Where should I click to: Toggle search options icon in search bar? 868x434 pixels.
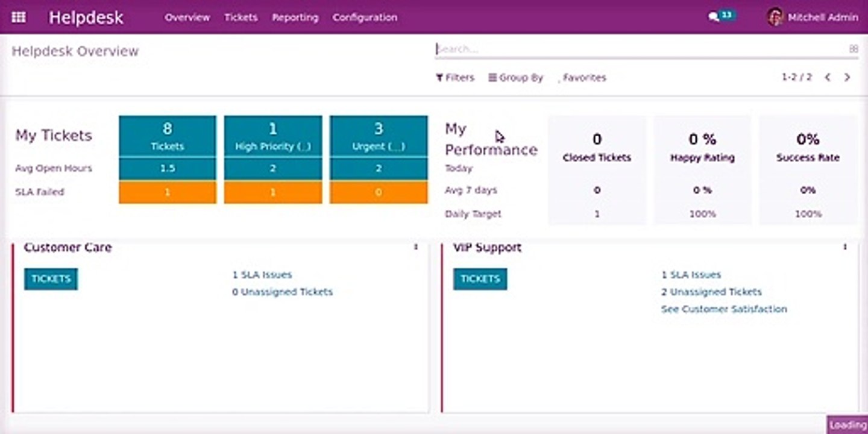click(x=853, y=49)
